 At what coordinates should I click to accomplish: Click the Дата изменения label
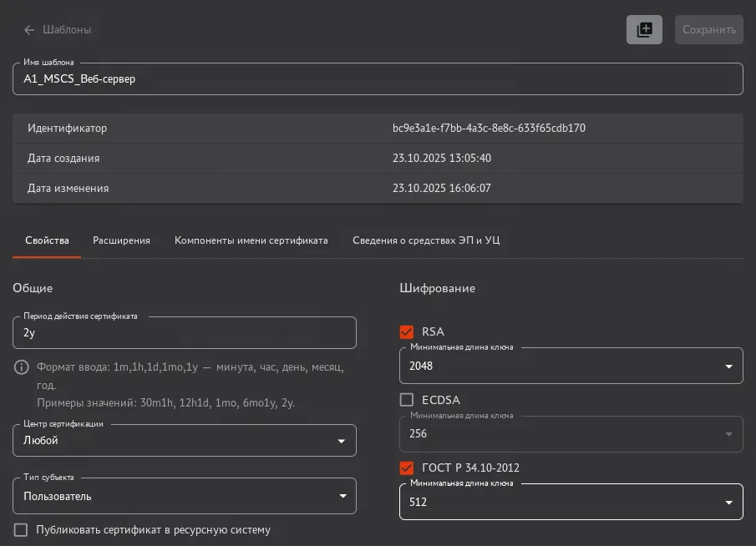pos(68,188)
